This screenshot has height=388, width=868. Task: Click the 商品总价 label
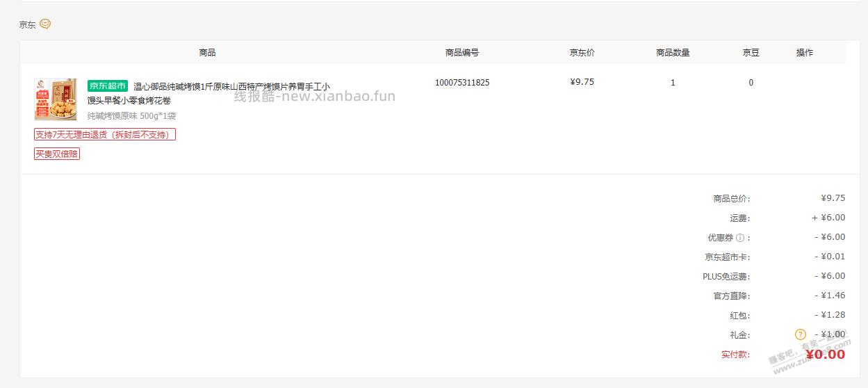click(732, 199)
